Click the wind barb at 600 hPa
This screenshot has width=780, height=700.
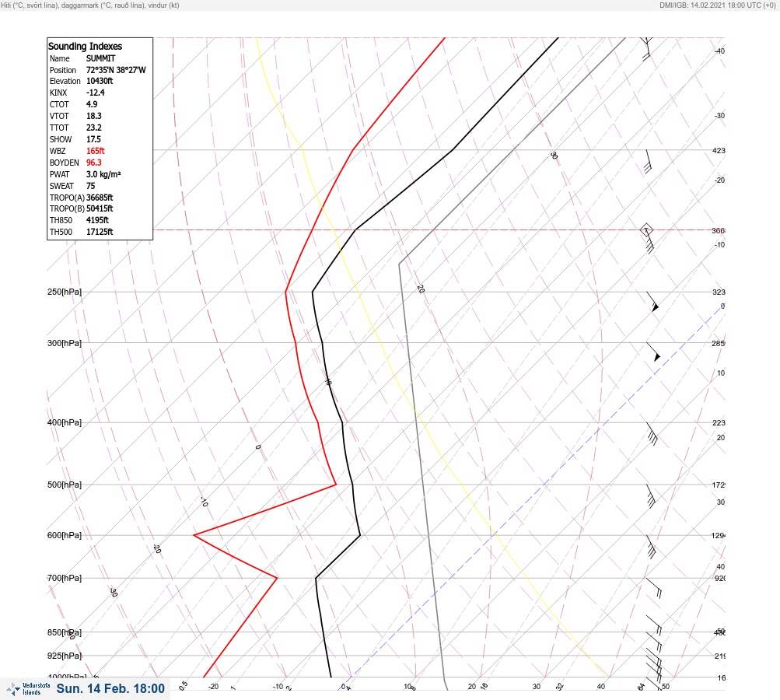tap(651, 547)
